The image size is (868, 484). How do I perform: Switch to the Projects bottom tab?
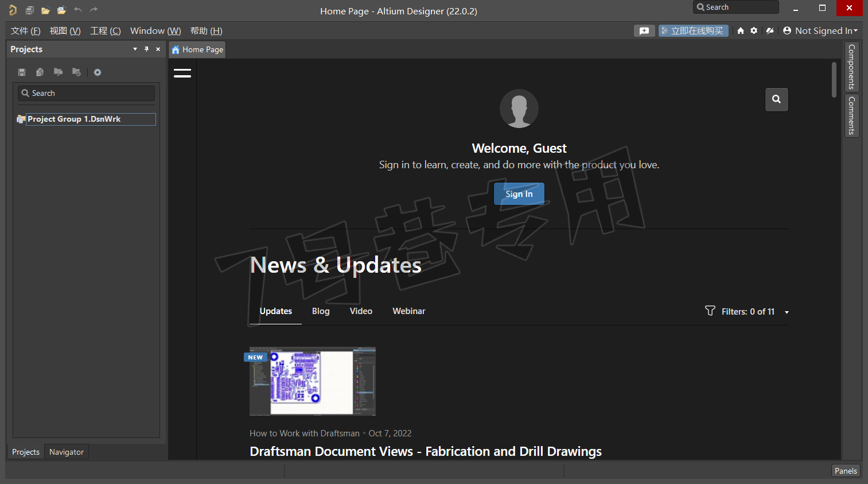(x=26, y=452)
